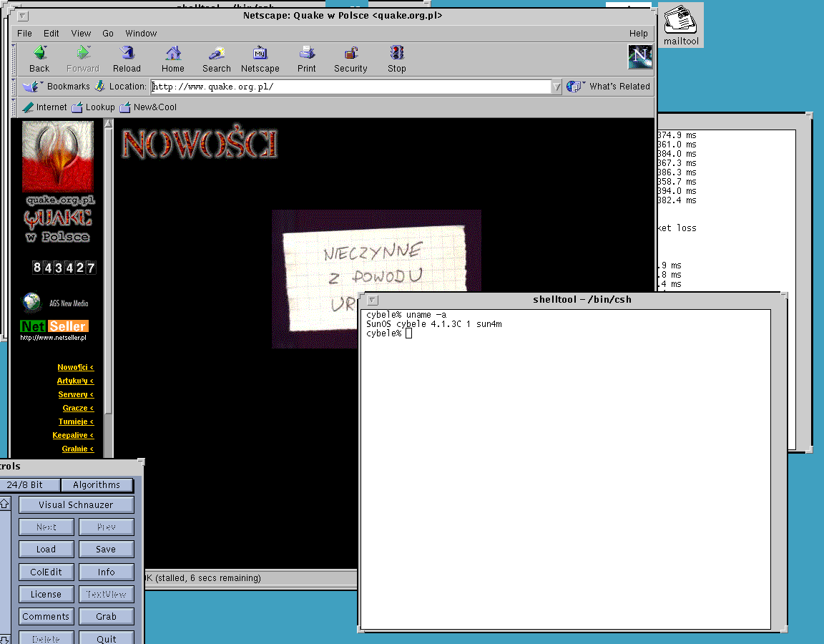This screenshot has height=644, width=824.
Task: Open the front shelltool window menu button
Action: (x=372, y=301)
